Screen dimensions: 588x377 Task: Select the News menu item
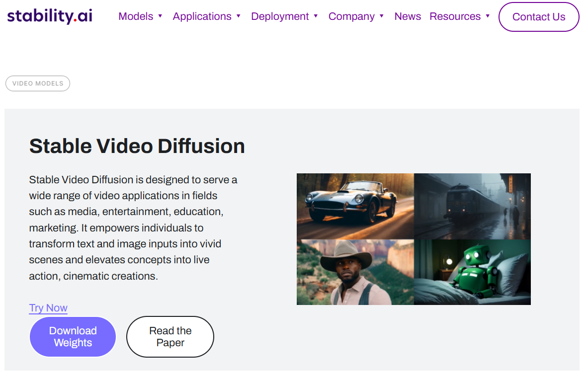pos(408,16)
